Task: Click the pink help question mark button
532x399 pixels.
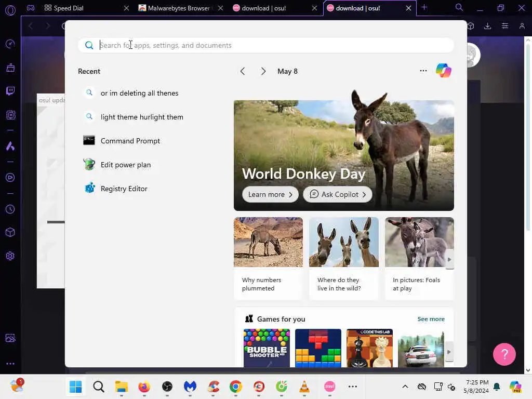Action: (504, 354)
